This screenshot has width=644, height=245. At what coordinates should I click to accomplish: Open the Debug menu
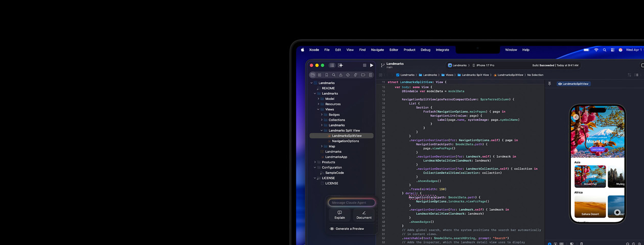pos(425,50)
